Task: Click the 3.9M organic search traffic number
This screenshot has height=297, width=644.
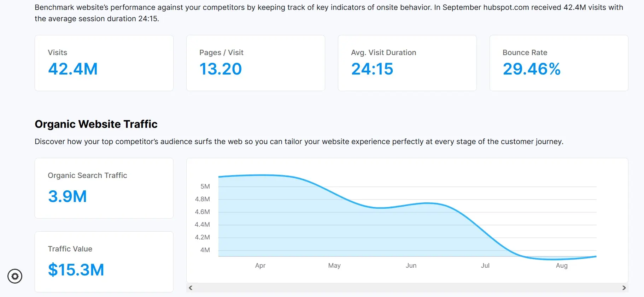Action: pyautogui.click(x=67, y=196)
